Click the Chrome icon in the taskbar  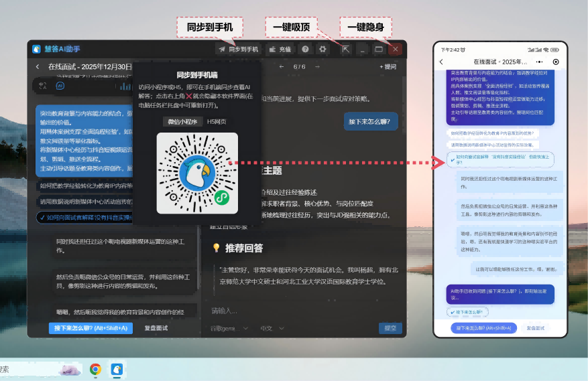coord(95,369)
